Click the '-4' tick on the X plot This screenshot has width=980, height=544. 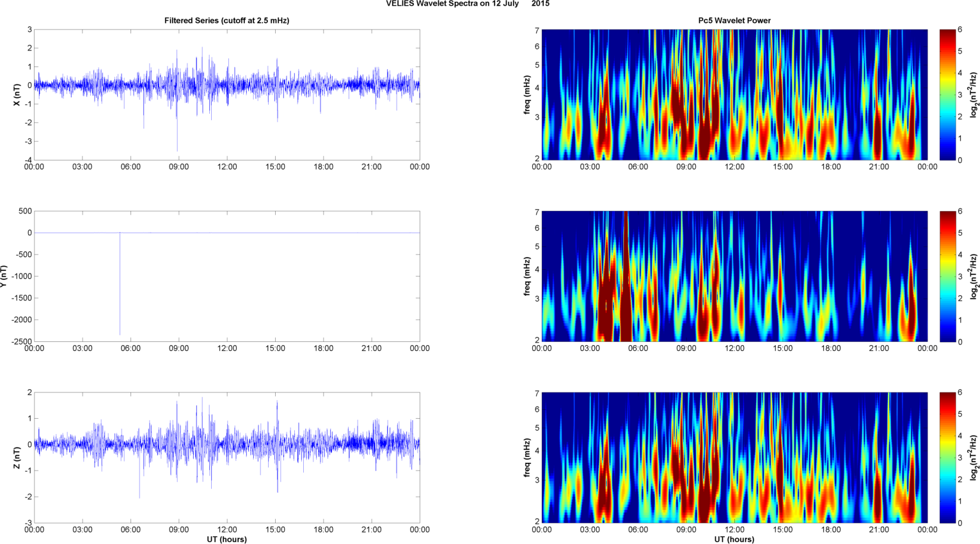(x=28, y=160)
